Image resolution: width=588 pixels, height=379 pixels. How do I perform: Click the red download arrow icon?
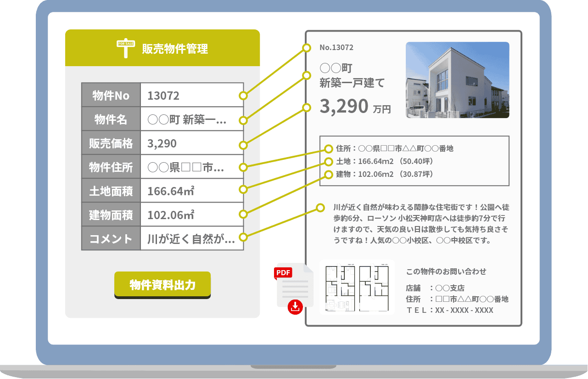(295, 307)
